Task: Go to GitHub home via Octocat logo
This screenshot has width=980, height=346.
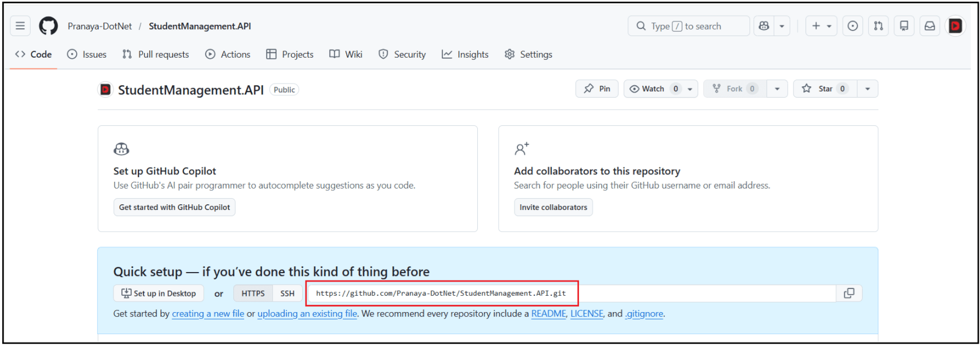Action: coord(49,26)
